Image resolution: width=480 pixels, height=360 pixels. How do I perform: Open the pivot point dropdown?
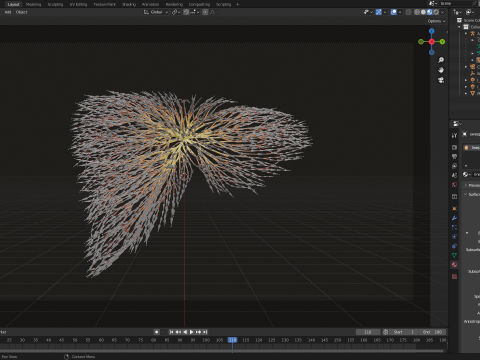176,12
